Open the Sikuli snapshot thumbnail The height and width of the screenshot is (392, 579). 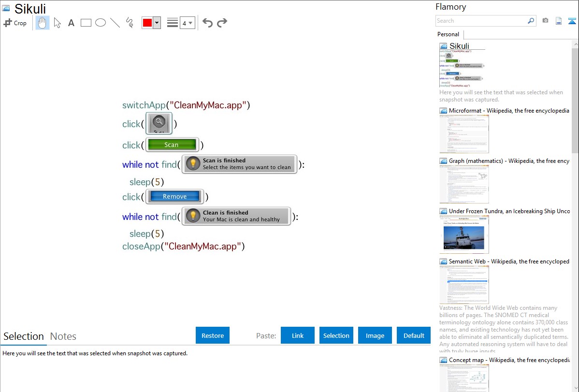click(462, 69)
